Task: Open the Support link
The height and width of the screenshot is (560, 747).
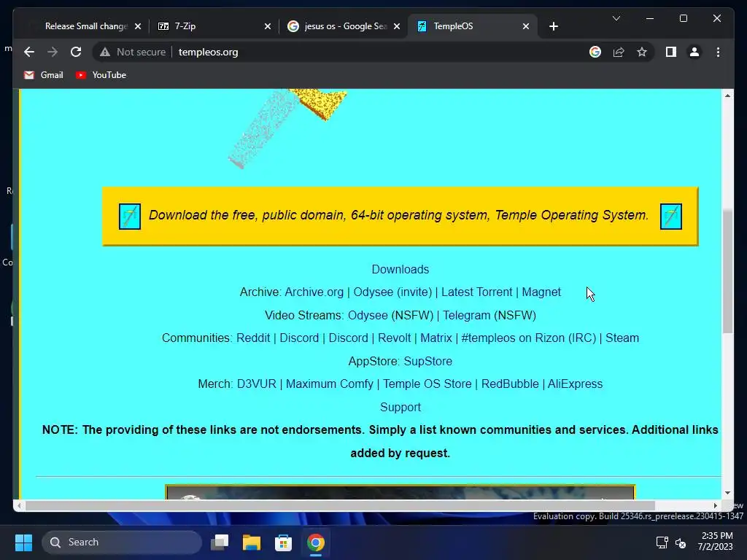Action: [400, 407]
